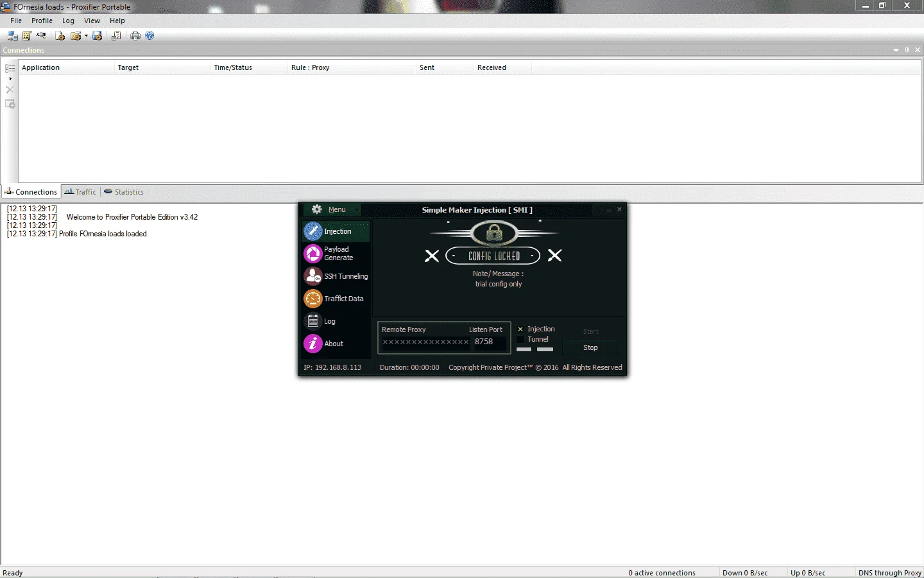Sort by the Received column header

tap(502, 67)
